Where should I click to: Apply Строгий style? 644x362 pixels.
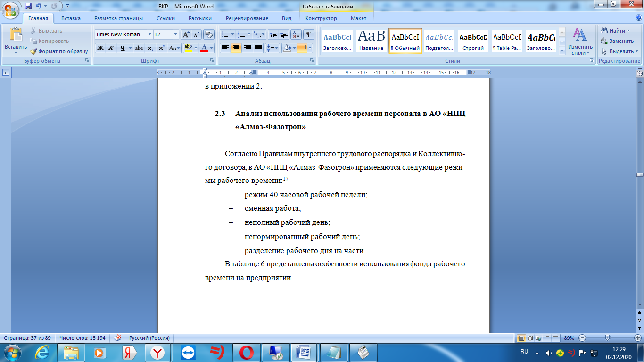[473, 41]
